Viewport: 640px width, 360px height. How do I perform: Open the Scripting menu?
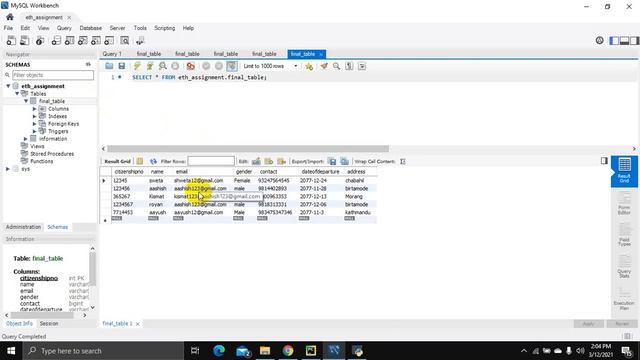click(164, 28)
